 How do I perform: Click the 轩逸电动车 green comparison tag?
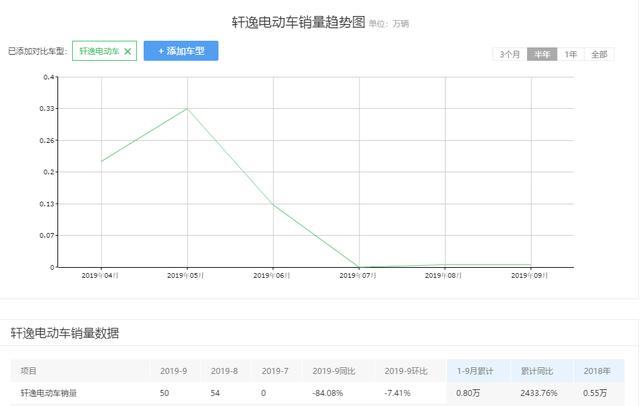(x=104, y=51)
